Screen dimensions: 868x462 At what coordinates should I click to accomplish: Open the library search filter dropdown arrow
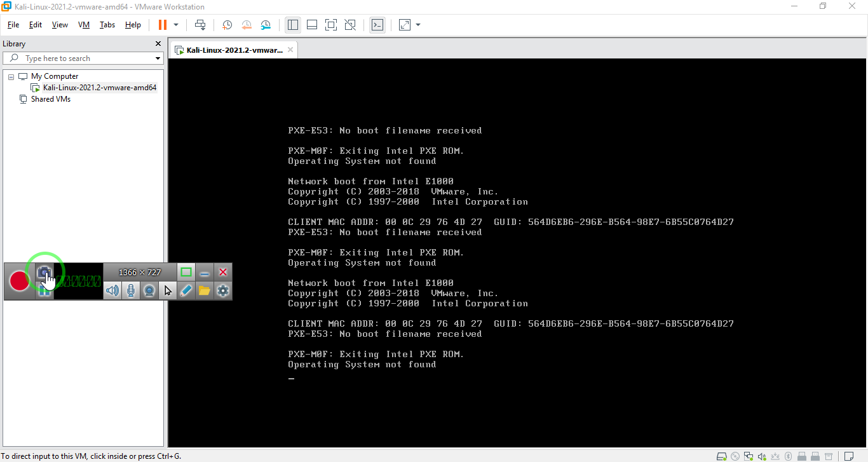click(158, 58)
